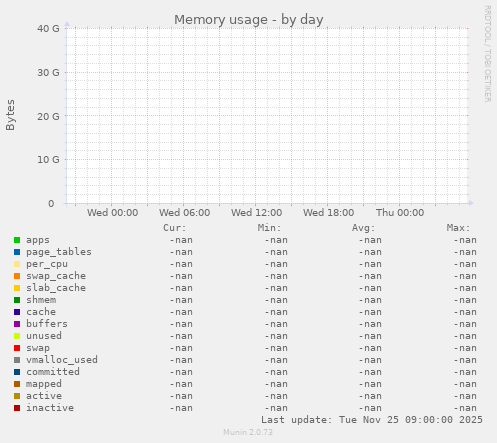Click the graph title Memory usage - by day
This screenshot has width=497, height=443.
point(249,20)
